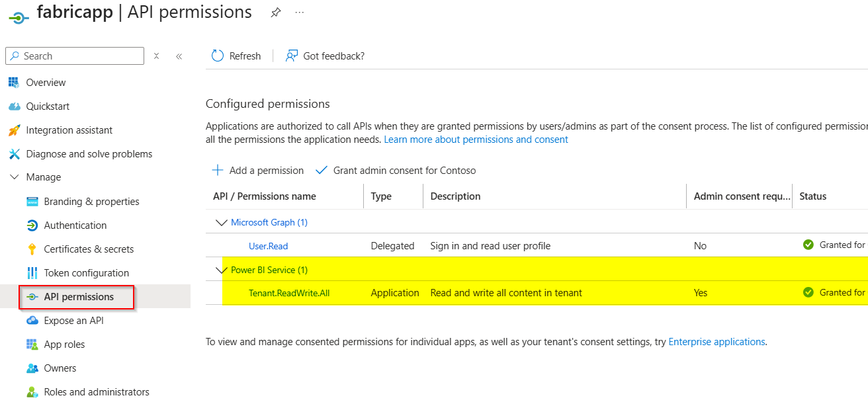Screen dimensions: 868x406
Task: Collapse the Microsoft Graph (1) group chevron
Action: pos(222,223)
